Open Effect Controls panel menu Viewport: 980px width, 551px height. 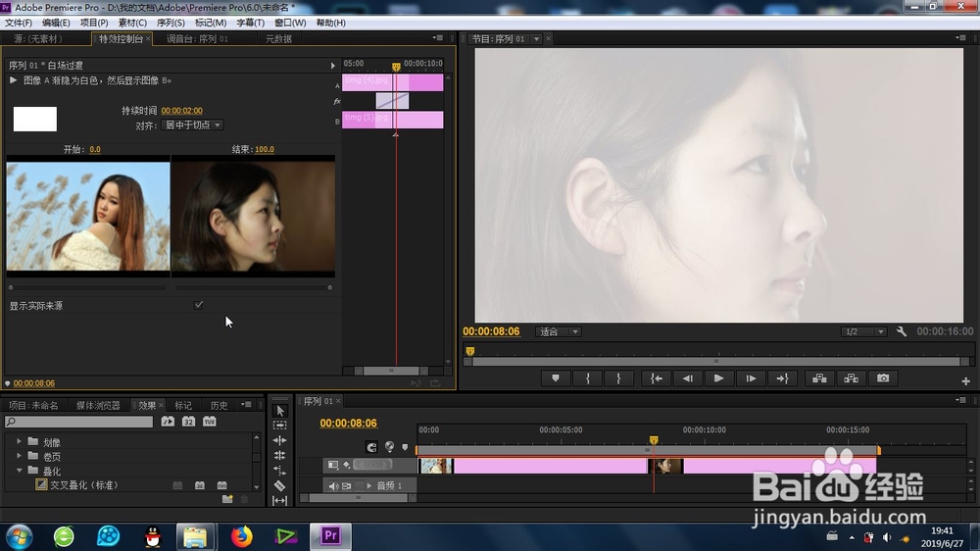click(x=438, y=38)
